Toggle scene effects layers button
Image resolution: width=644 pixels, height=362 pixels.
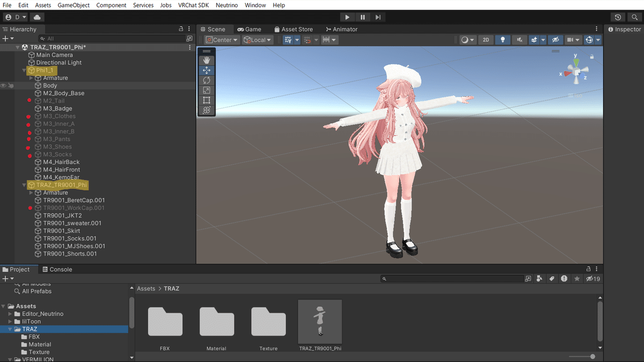(x=534, y=40)
